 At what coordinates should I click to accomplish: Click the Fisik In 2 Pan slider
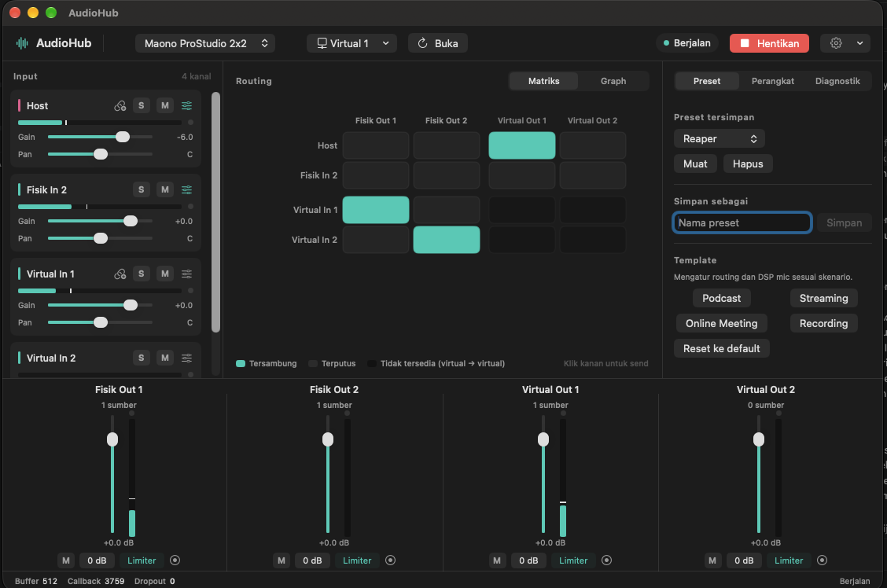click(100, 239)
